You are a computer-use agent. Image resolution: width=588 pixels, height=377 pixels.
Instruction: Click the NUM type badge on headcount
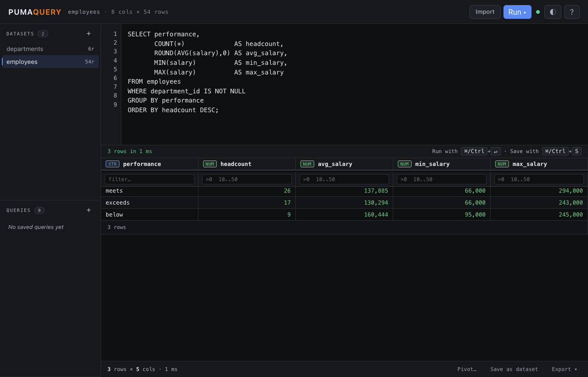pos(210,164)
